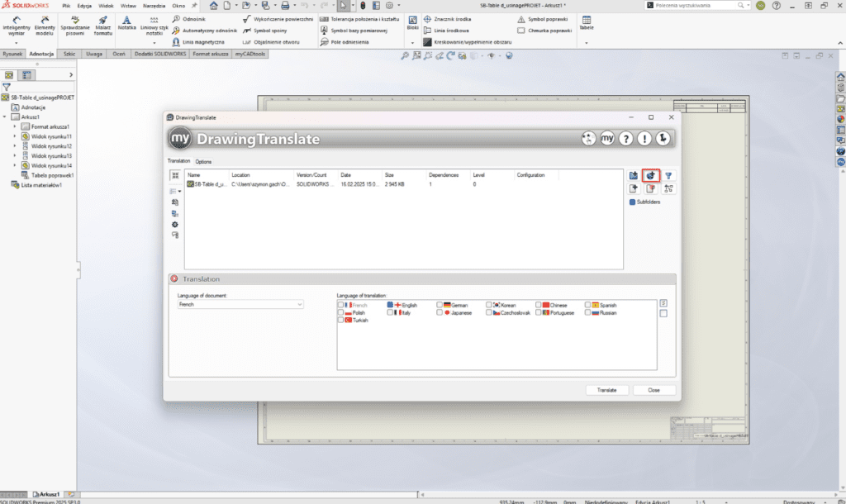
Task: Click the add file icon in DrawingTranslate
Action: [634, 188]
